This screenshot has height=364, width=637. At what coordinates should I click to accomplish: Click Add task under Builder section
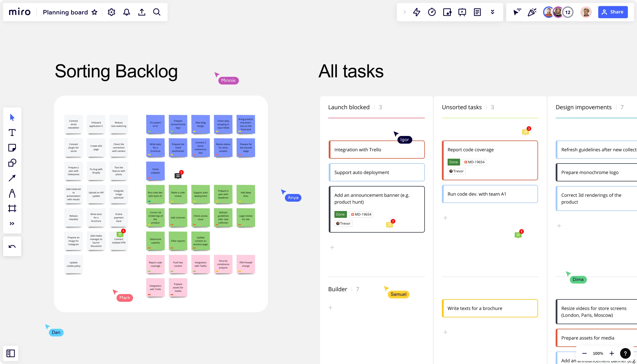click(331, 308)
